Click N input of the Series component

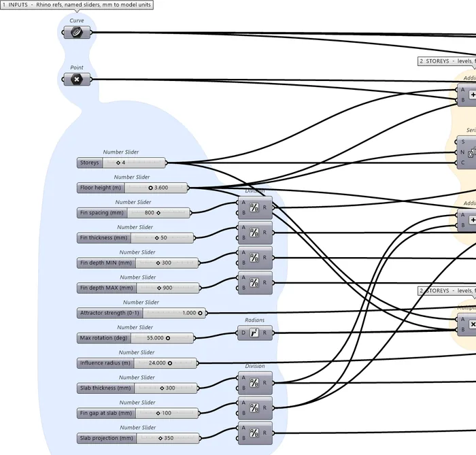462,152
